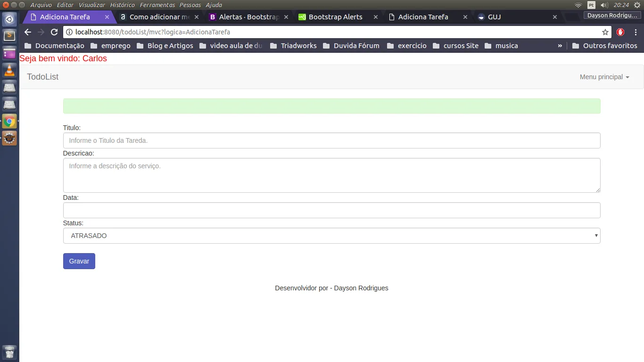This screenshot has height=362, width=644.
Task: Reload the page with the refresh icon
Action: coord(54,32)
